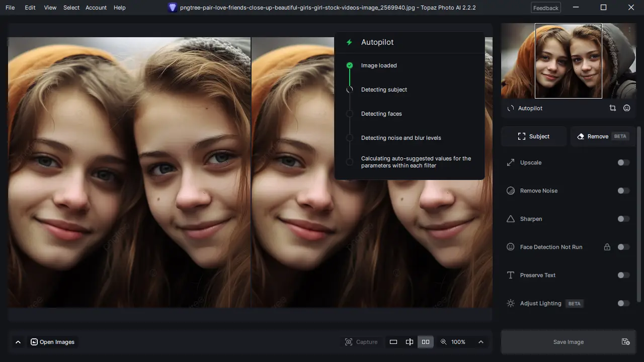Open the File menu
The image size is (644, 362).
point(10,8)
